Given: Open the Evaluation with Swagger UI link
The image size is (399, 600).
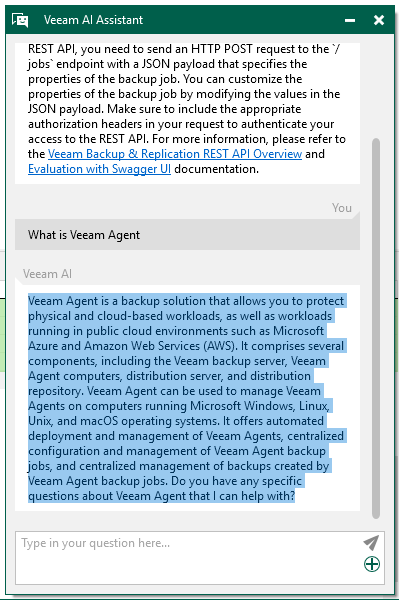Looking at the screenshot, I should click(x=99, y=169).
